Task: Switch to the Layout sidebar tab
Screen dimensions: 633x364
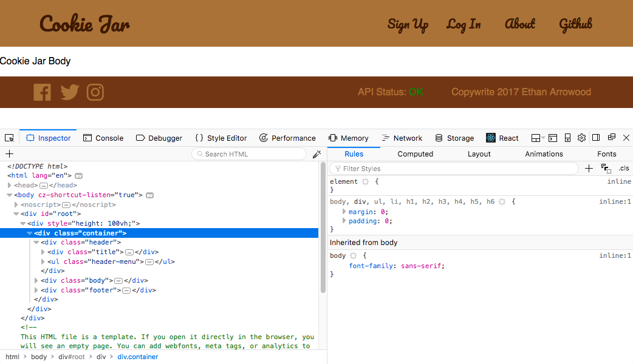Action: pyautogui.click(x=479, y=154)
